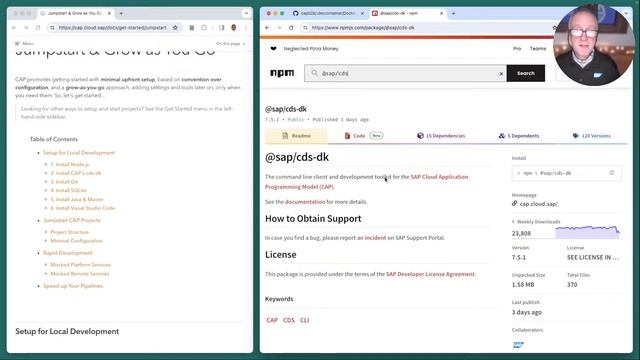Open cap.cloud.sap homepage link
This screenshot has width=640, height=360.
(538, 204)
